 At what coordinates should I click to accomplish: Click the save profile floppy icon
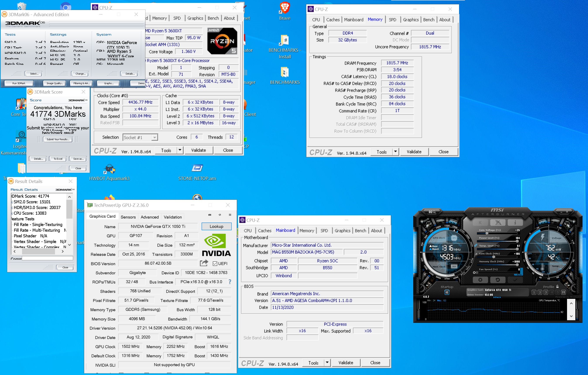[563, 292]
